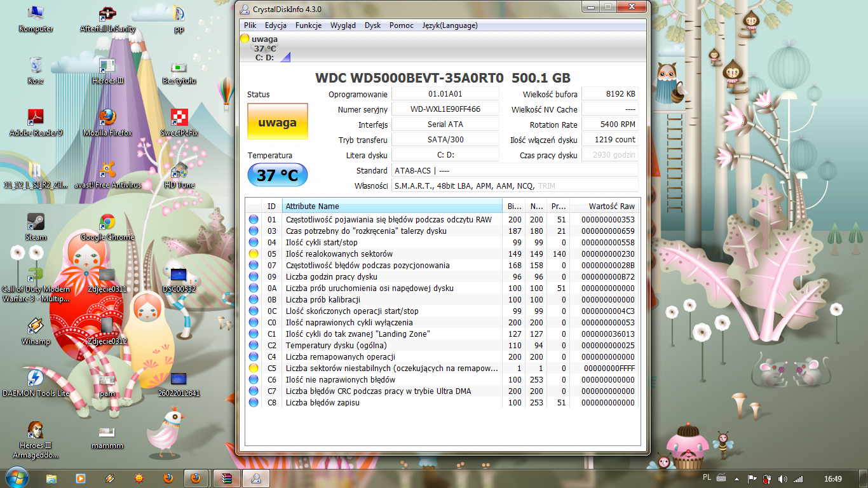868x488 pixels.
Task: Click the ID column header
Action: [271, 206]
